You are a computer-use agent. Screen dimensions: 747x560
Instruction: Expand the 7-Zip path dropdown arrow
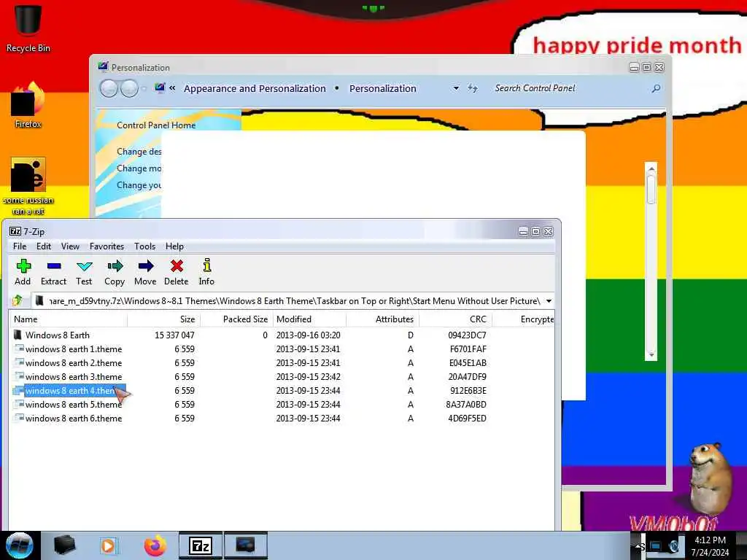click(x=549, y=301)
